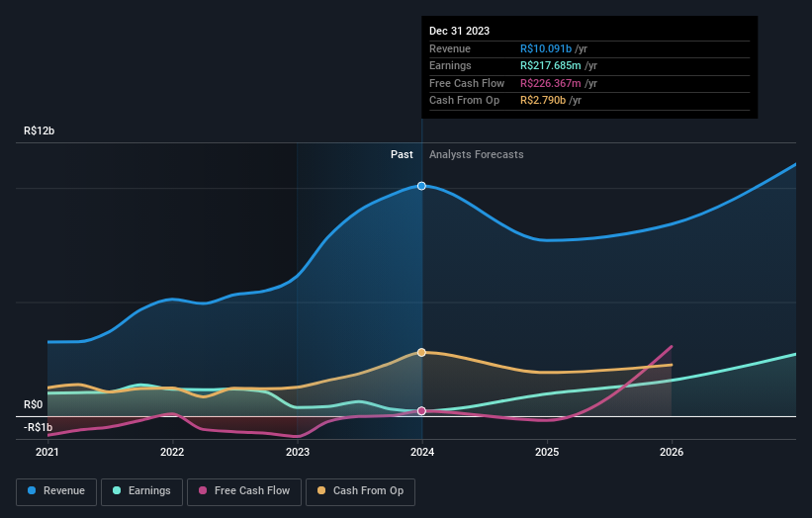
Task: Click the 2023 x-axis label
Action: [x=298, y=452]
